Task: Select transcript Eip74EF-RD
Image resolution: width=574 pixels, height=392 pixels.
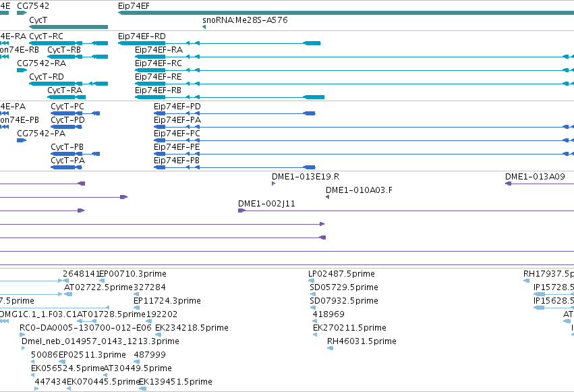Action: [219, 43]
